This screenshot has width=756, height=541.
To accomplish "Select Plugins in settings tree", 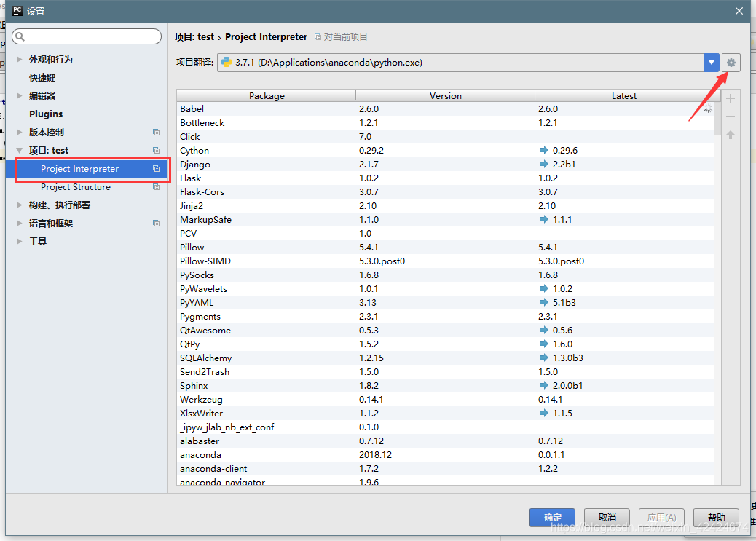I will (46, 114).
